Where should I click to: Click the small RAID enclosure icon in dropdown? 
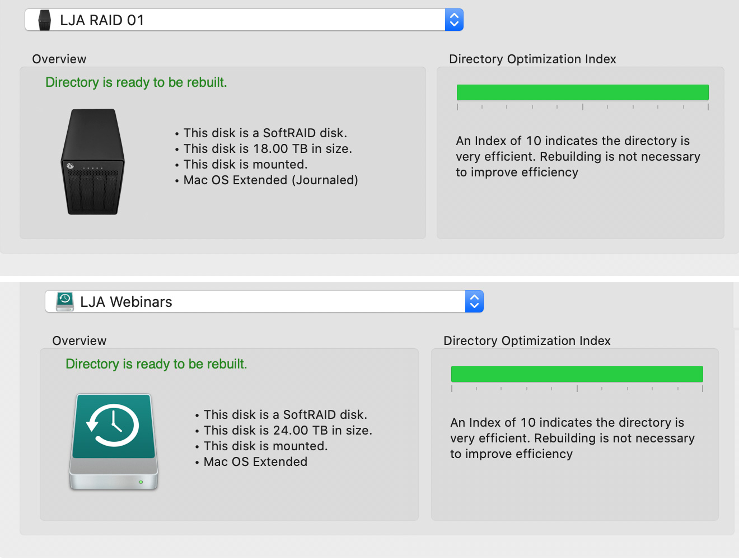45,20
